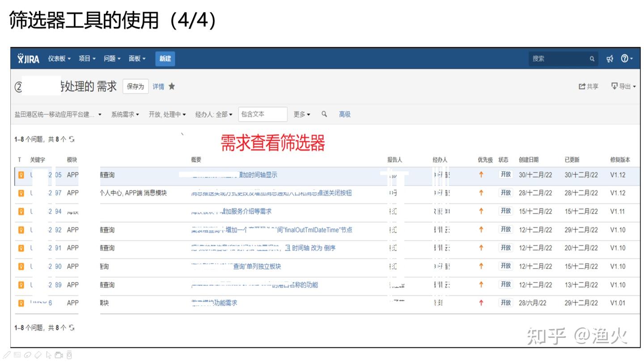Refresh results using top refresh icon
This screenshot has height=362, width=644.
pos(72,139)
